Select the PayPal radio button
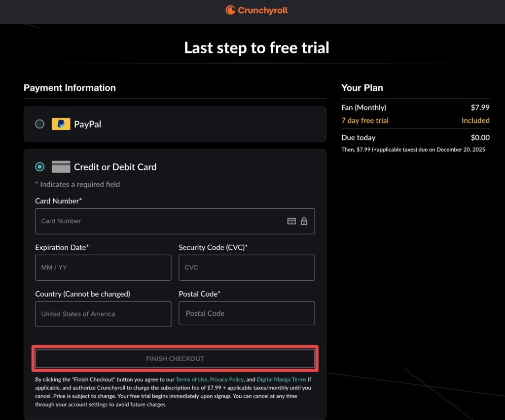This screenshot has height=420, width=505. point(40,124)
